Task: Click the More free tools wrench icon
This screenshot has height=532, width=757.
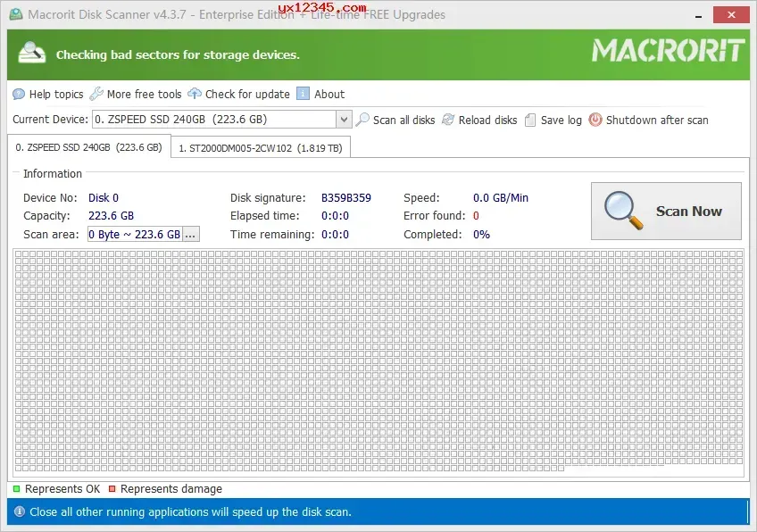Action: pos(96,93)
